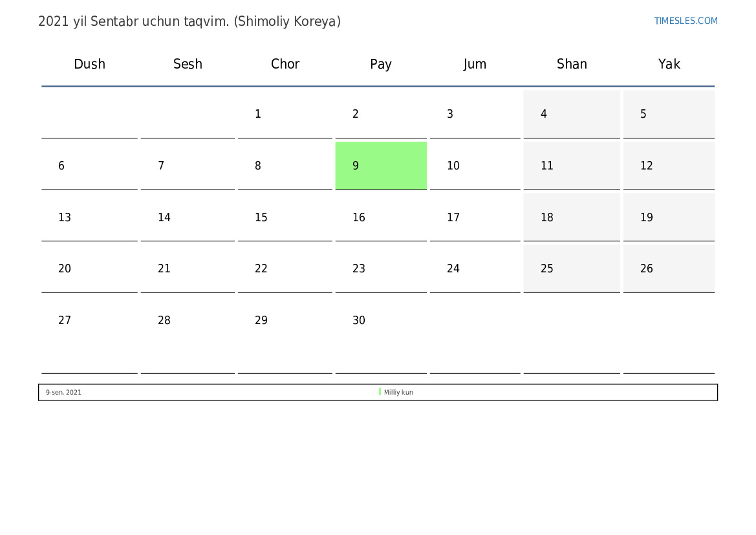The height and width of the screenshot is (535, 756).
Task: Select the Dush weekday header
Action: point(89,64)
